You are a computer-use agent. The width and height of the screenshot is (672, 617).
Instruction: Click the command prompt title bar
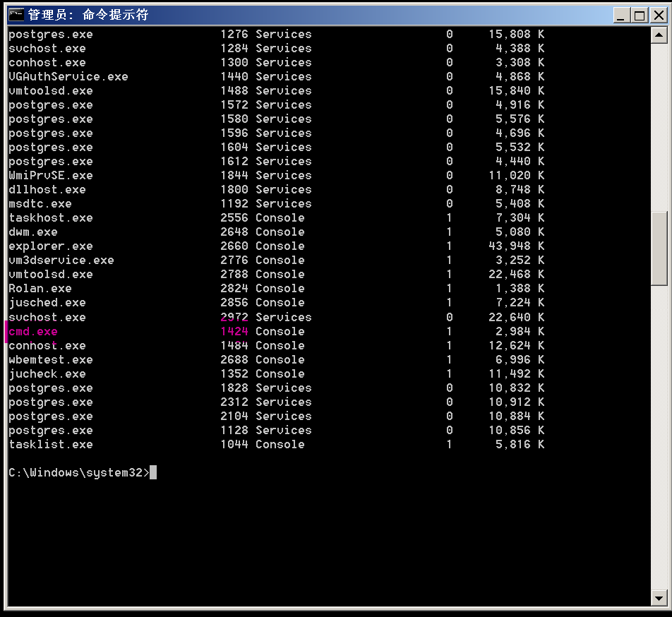(x=282, y=14)
